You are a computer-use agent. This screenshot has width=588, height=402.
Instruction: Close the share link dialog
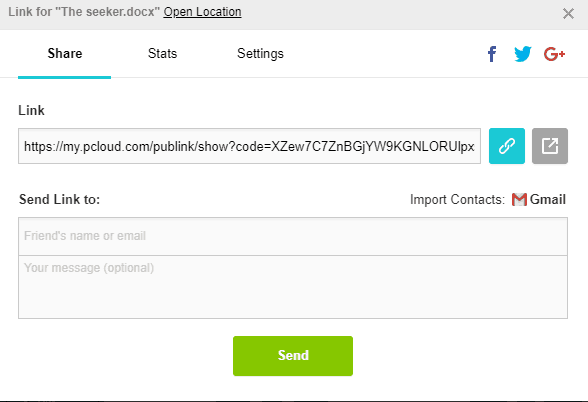point(568,14)
